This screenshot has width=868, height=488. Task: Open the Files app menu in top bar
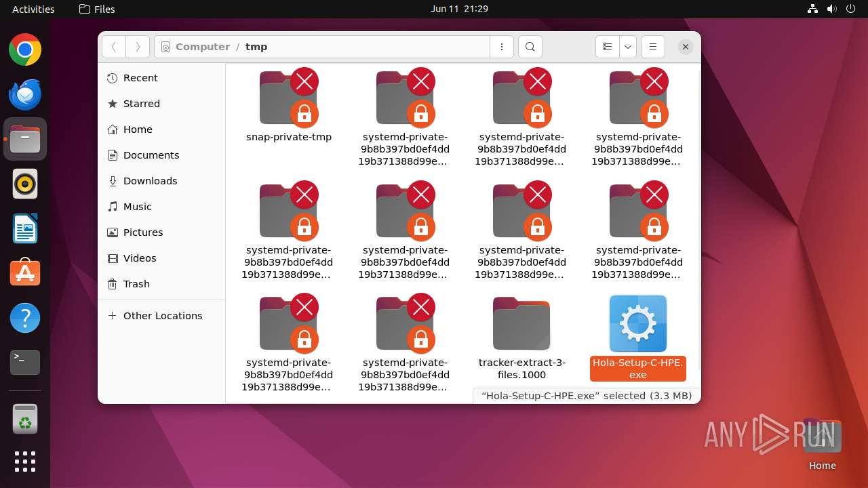point(97,9)
